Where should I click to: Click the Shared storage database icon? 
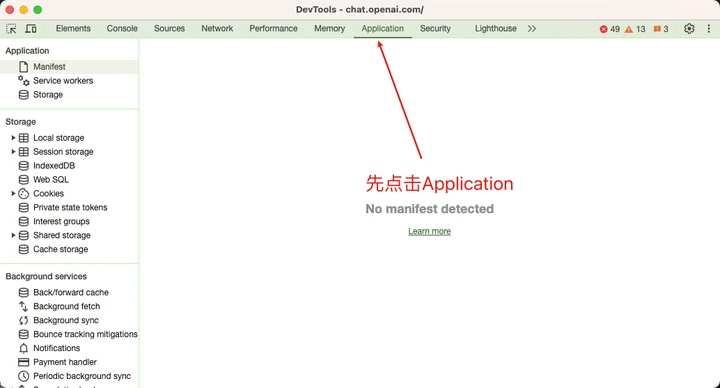[23, 235]
